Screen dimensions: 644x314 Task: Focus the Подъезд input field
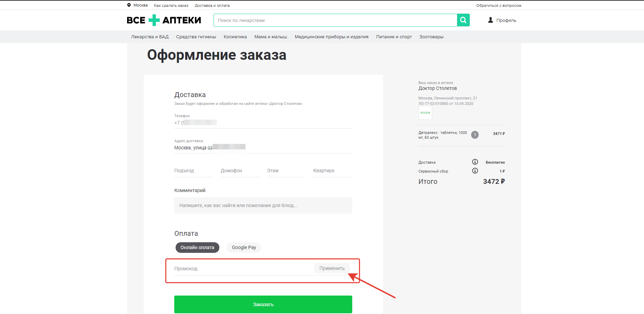click(x=193, y=170)
